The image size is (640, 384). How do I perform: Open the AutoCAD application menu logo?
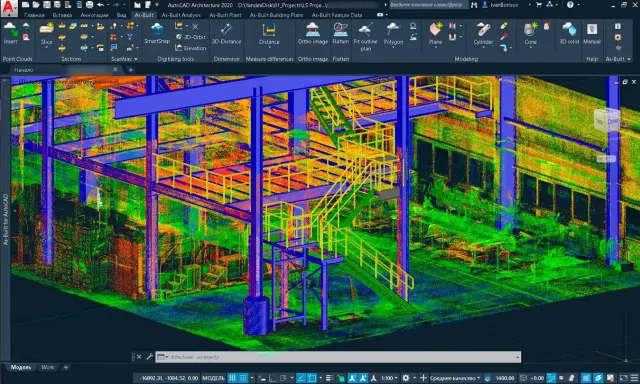9,8
